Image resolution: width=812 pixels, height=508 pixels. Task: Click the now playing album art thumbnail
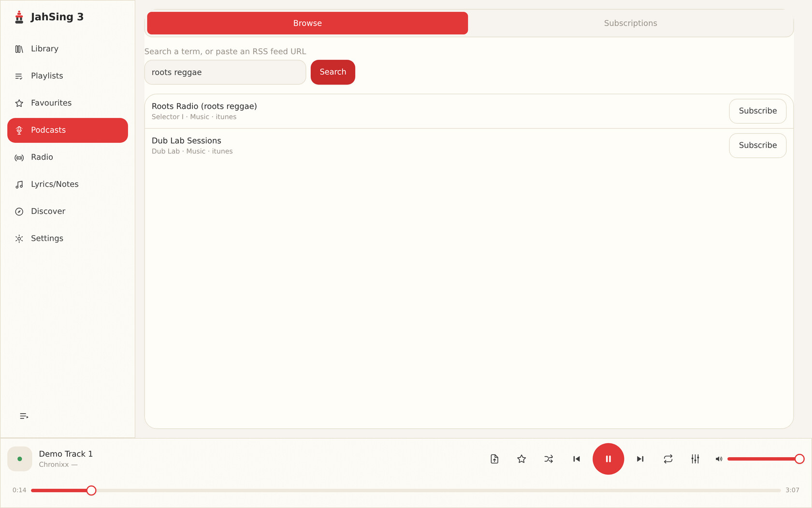point(20,459)
